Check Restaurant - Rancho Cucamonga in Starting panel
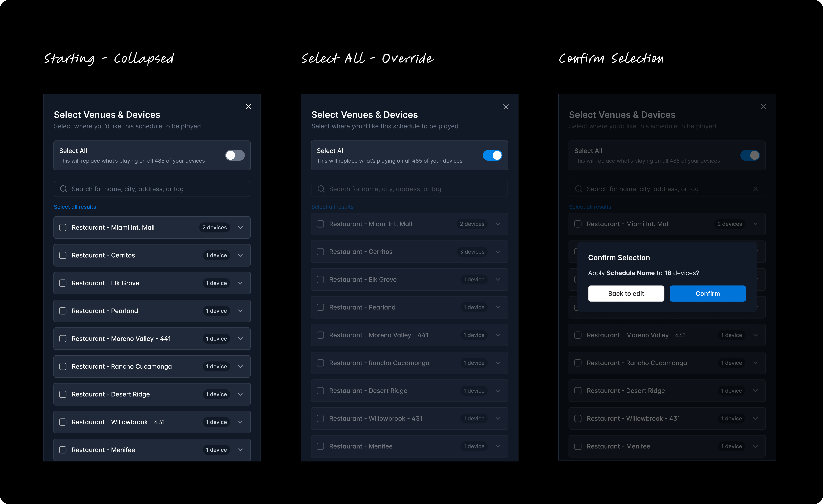The width and height of the screenshot is (823, 504). coord(63,366)
